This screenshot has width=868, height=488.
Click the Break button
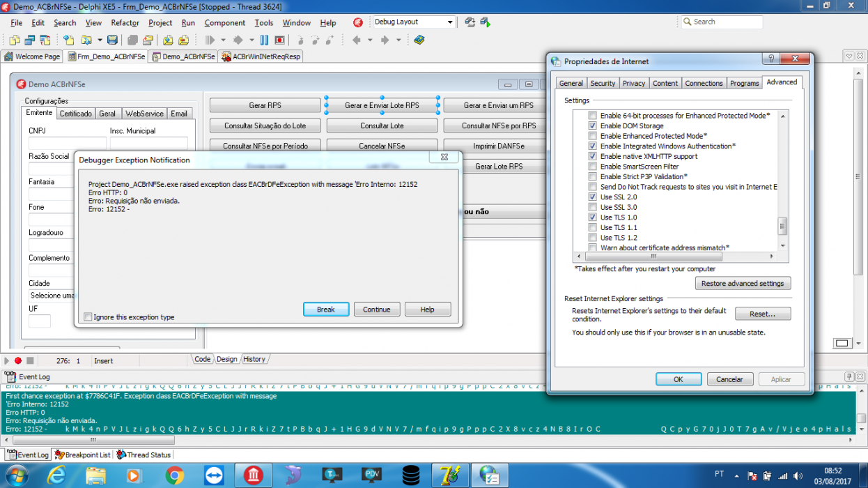click(x=326, y=310)
